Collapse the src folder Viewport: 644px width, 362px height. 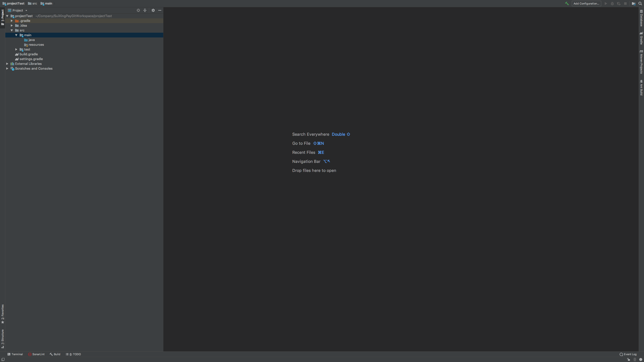click(x=12, y=30)
